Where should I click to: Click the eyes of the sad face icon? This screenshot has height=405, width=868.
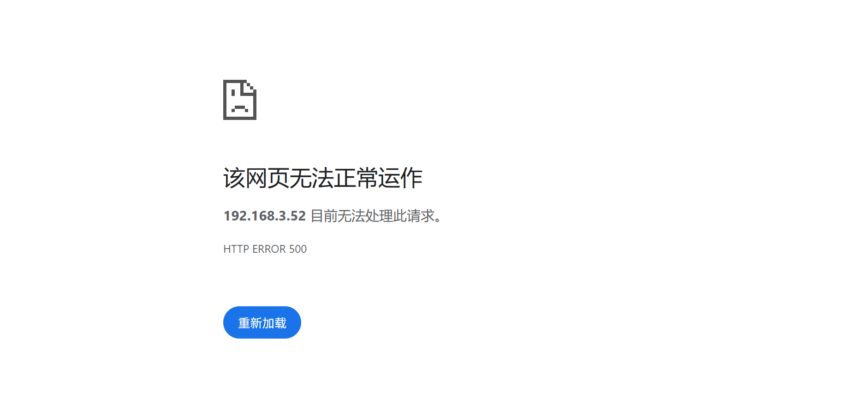pos(234,93)
